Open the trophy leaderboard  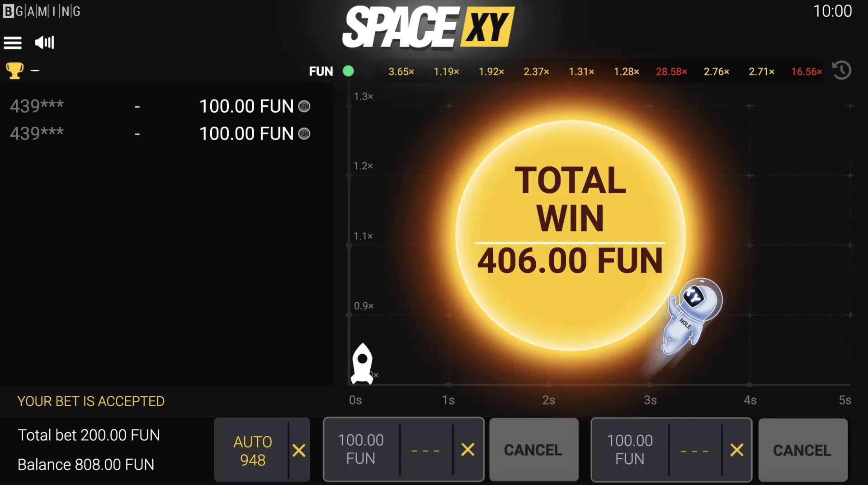(x=14, y=71)
